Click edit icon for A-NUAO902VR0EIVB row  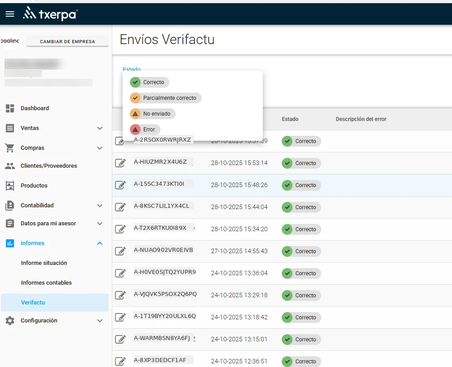pos(120,251)
